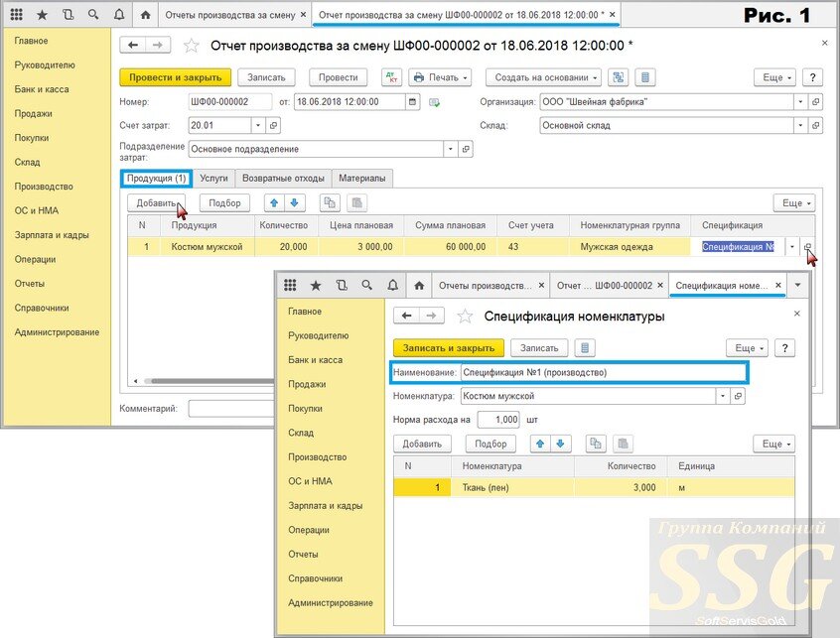Image resolution: width=840 pixels, height=638 pixels.
Task: Open Еще menu in specification header
Action: coord(749,348)
